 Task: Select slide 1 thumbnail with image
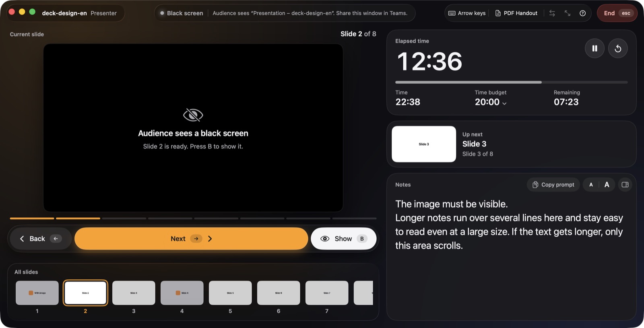click(37, 293)
